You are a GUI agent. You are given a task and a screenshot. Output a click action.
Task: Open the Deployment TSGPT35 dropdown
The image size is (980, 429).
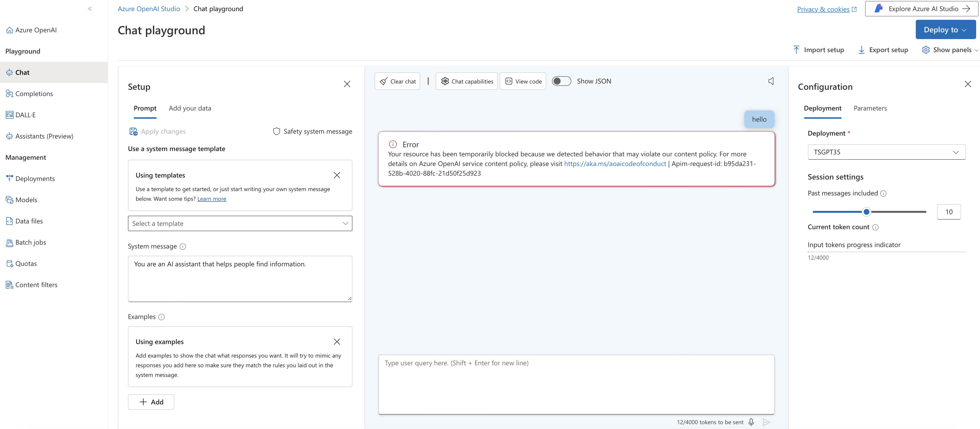pyautogui.click(x=886, y=152)
